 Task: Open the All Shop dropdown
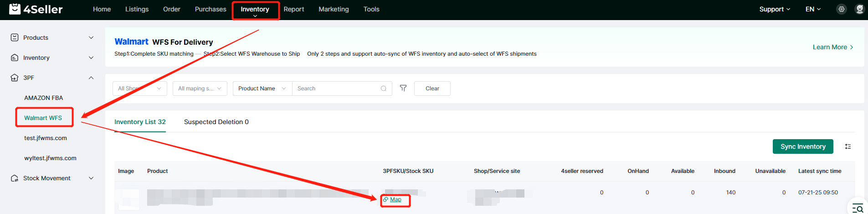[140, 89]
